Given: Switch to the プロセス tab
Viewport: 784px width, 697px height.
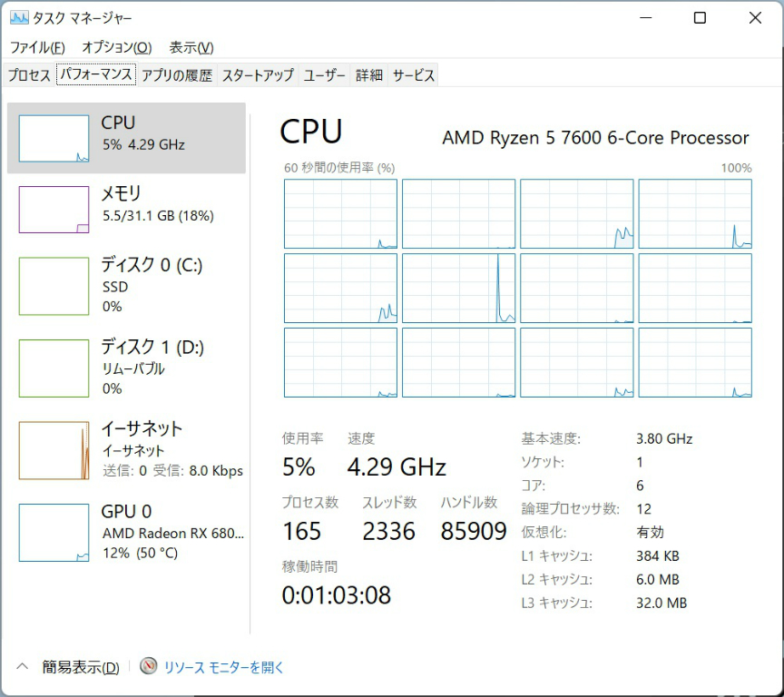Looking at the screenshot, I should tap(29, 75).
